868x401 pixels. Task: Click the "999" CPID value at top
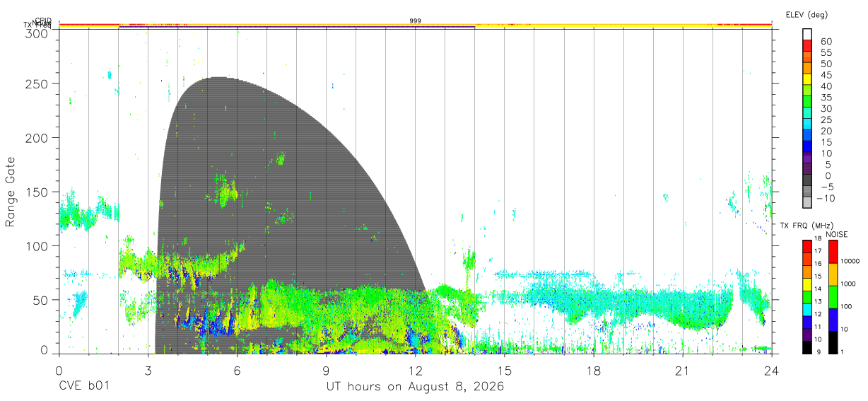pyautogui.click(x=415, y=21)
